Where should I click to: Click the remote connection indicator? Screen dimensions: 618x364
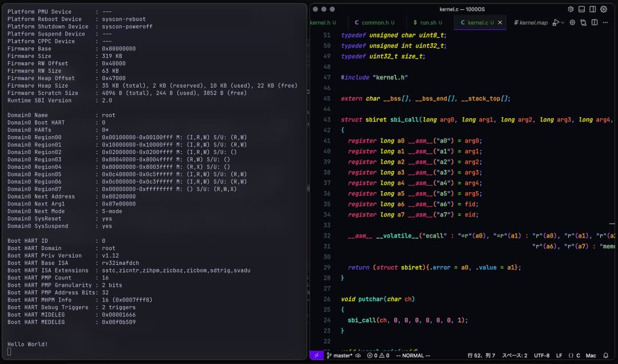(x=316, y=355)
